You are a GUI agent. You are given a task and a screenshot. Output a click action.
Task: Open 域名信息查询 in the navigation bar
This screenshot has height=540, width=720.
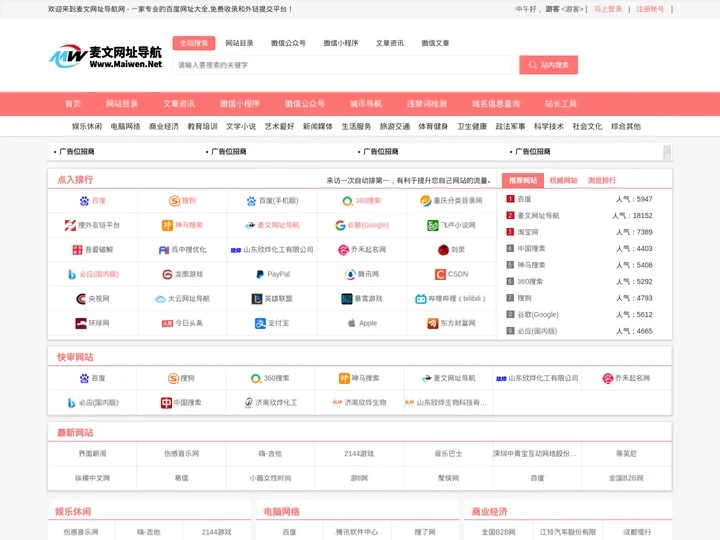(495, 104)
